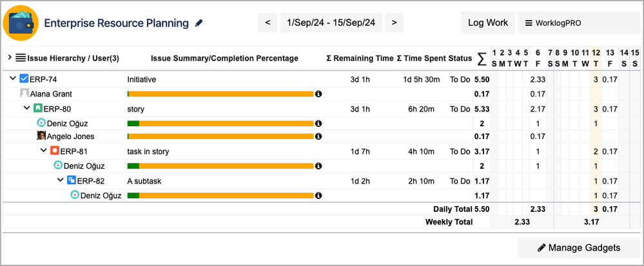Click Angelo Jones's avatar photo

41,137
